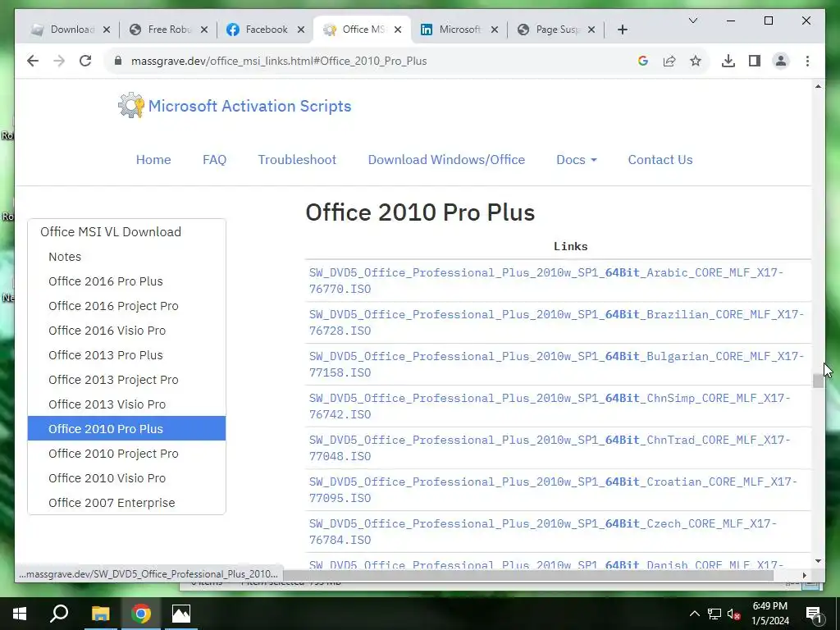The image size is (840, 630).
Task: Open a new tab with the plus button
Action: (x=622, y=30)
